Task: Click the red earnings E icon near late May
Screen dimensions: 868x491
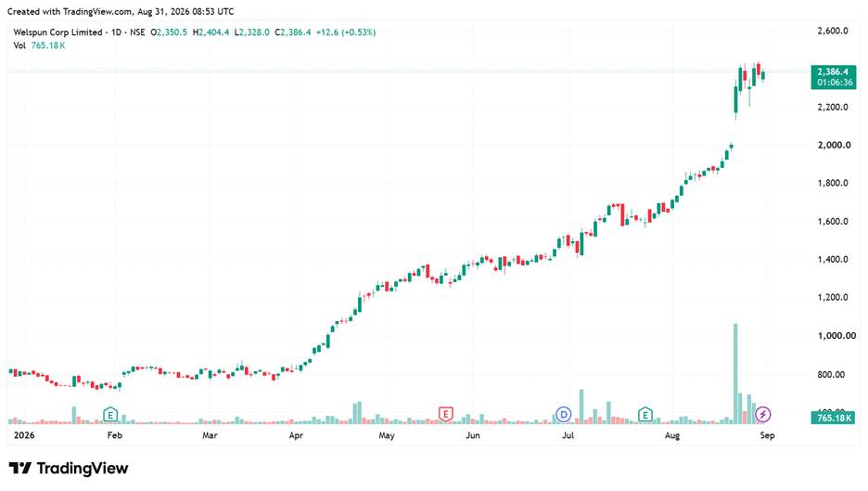Action: pyautogui.click(x=446, y=414)
